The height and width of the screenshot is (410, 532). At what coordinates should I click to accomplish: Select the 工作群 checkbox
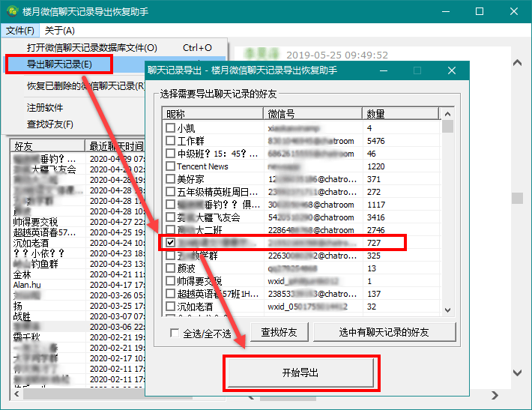click(x=171, y=141)
